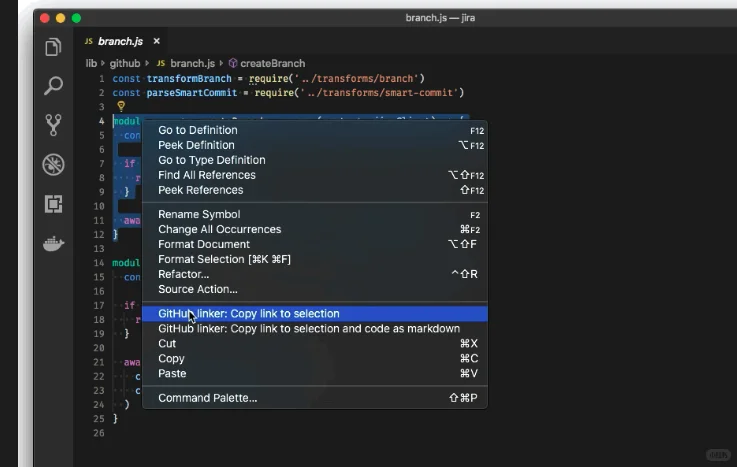Image resolution: width=737 pixels, height=467 pixels.
Task: Click line number 14 in gutter
Action: [99, 263]
